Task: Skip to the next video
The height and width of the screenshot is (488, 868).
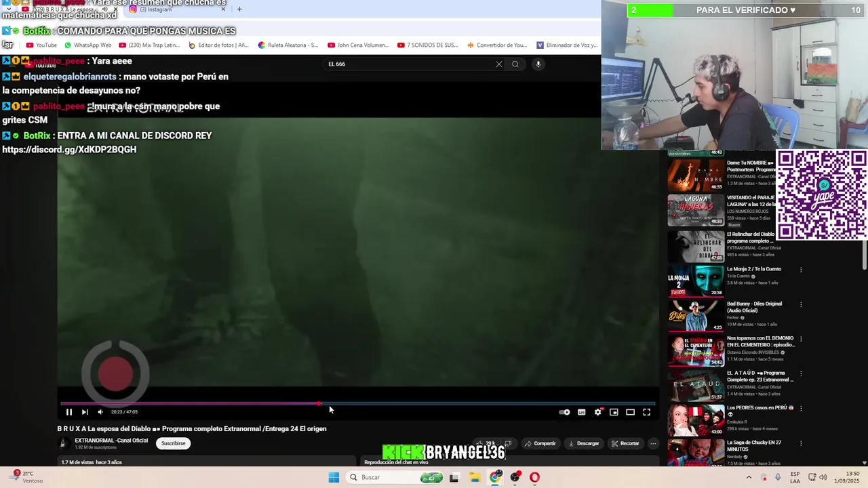Action: [x=85, y=412]
